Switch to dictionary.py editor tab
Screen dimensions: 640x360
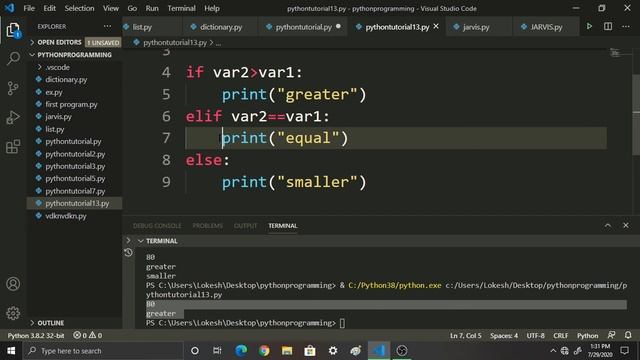pyautogui.click(x=221, y=27)
